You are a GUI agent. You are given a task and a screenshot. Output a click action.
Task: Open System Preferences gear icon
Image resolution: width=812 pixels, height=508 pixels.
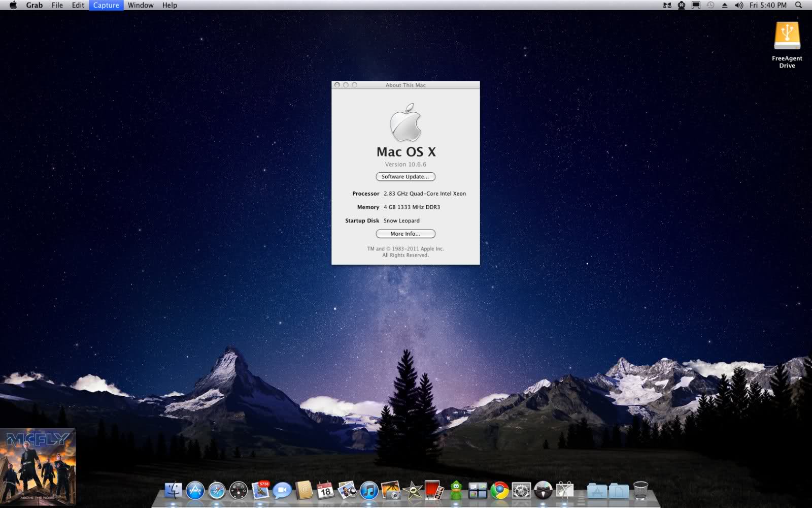pyautogui.click(x=521, y=490)
